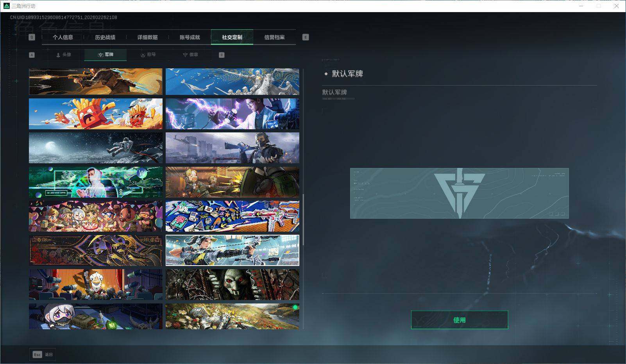This screenshot has width=626, height=364.
Task: Go to the 账号成就 tab
Action: point(190,37)
